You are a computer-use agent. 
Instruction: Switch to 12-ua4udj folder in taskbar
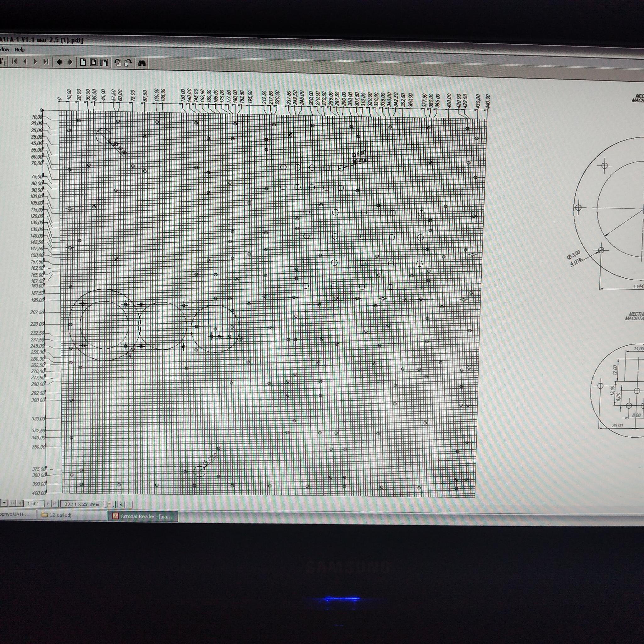[x=60, y=515]
